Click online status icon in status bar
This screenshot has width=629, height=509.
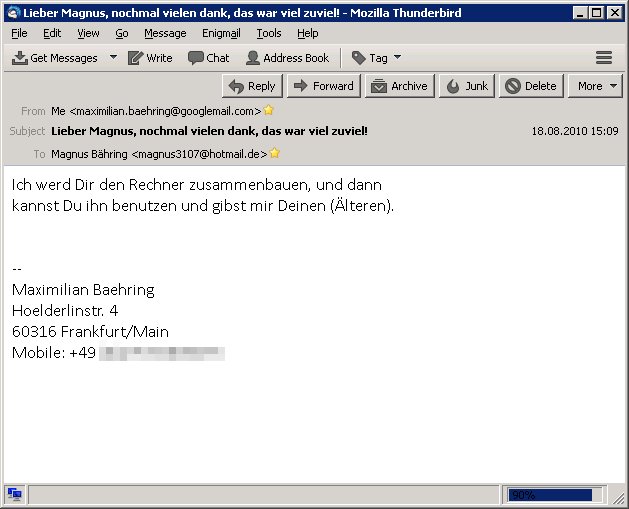[x=14, y=494]
